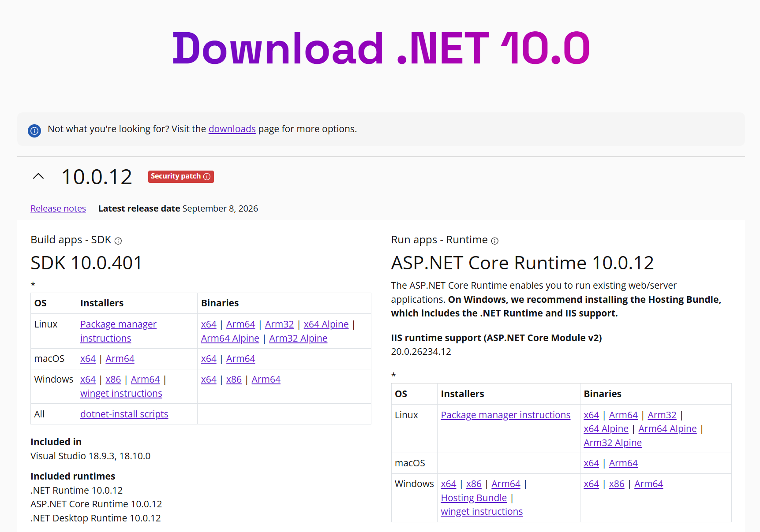Download SDK macOS Arm64 installer
This screenshot has height=532, width=760.
click(120, 359)
